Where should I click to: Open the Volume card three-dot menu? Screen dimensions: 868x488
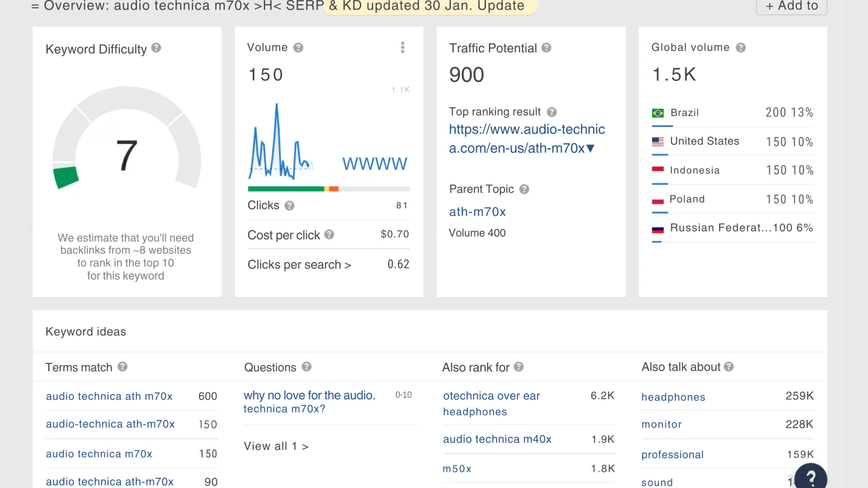(403, 48)
